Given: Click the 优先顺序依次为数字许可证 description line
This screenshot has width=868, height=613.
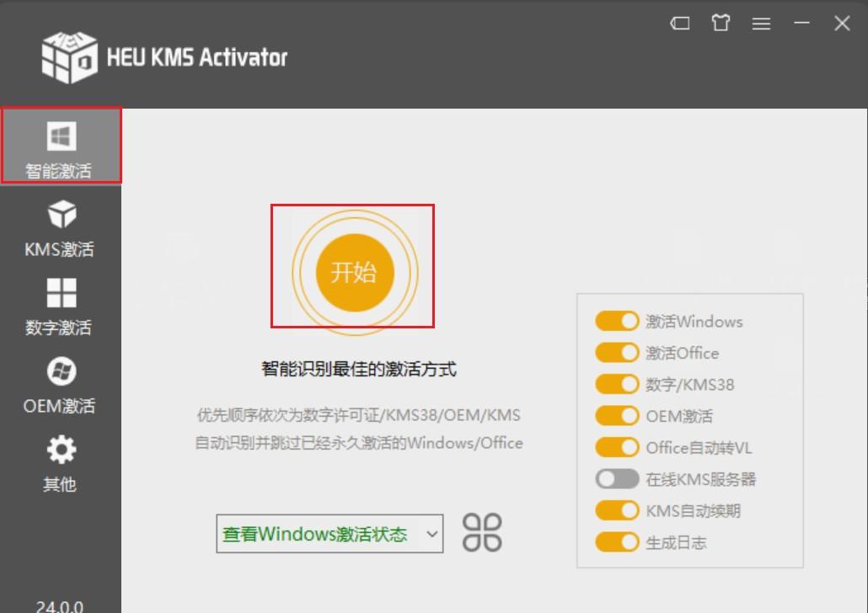Looking at the screenshot, I should point(359,415).
